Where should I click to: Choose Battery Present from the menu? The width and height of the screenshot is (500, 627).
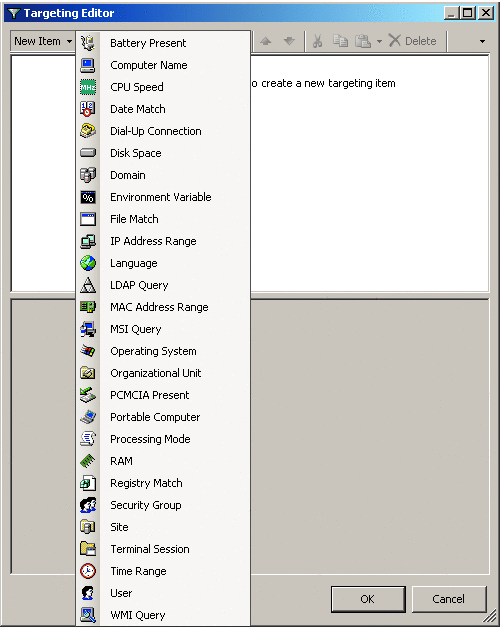point(163,43)
